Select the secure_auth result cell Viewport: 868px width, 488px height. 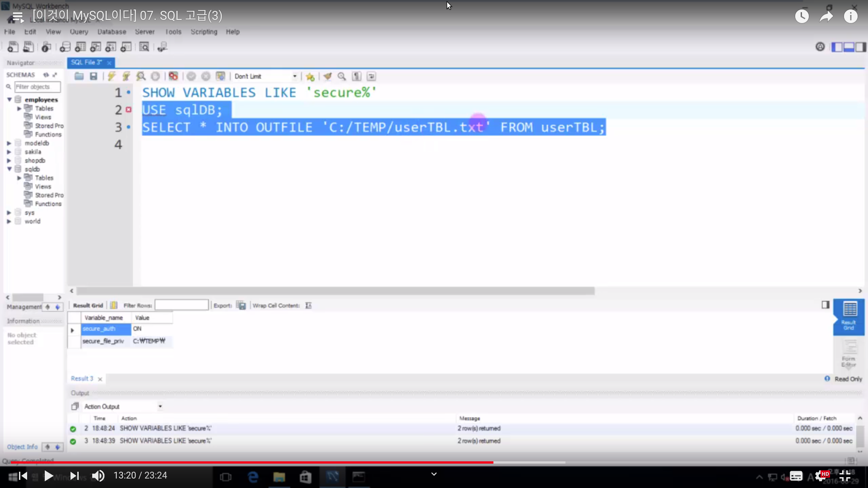tap(106, 329)
